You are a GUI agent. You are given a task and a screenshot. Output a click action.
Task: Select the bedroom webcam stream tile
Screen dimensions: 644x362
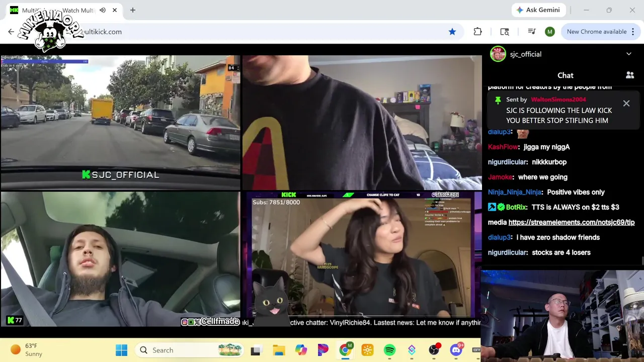tap(362, 122)
